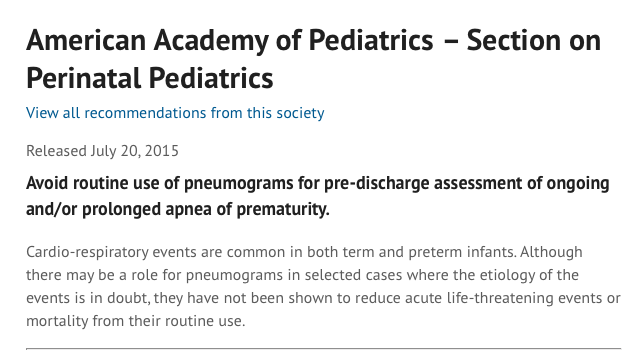639x363 pixels.
Task: Click the bold phrase 'apnea of prematurity.'
Action: coord(247,209)
